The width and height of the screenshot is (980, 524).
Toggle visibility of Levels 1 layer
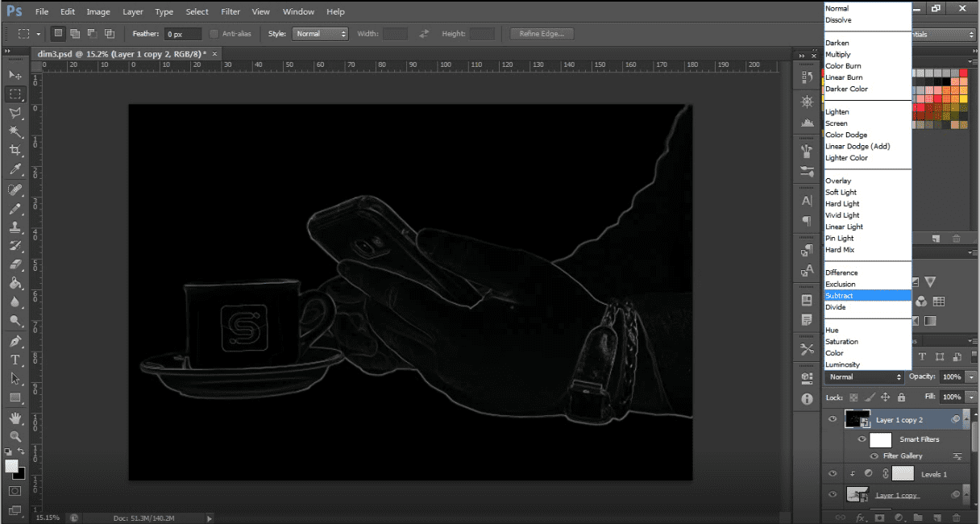833,474
